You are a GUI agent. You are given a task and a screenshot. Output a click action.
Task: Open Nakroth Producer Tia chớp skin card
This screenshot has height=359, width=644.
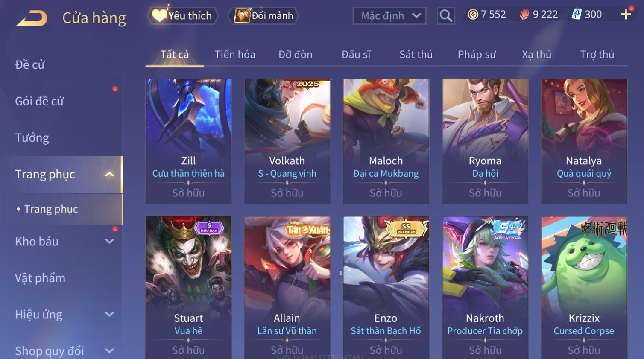tap(485, 287)
